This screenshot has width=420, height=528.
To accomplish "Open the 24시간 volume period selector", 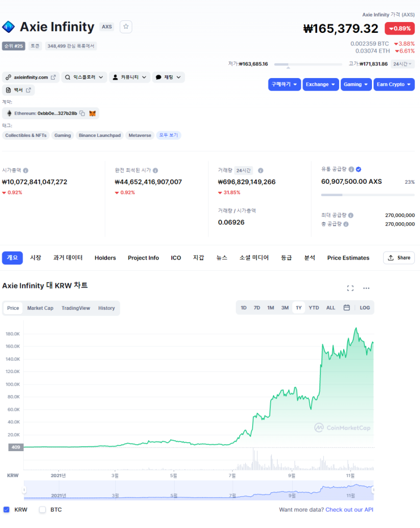I will [x=244, y=170].
